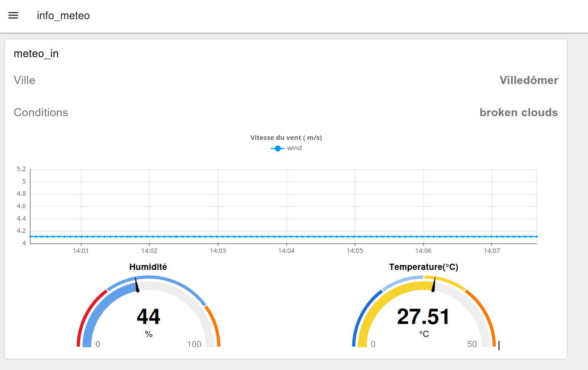588x370 pixels.
Task: Open the hamburger navigation menu
Action: coord(13,16)
